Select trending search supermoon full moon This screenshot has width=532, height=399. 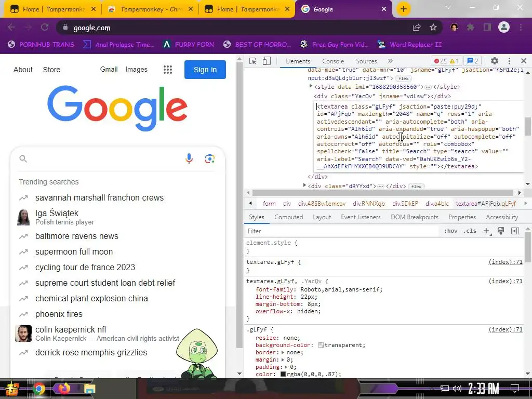pyautogui.click(x=74, y=252)
